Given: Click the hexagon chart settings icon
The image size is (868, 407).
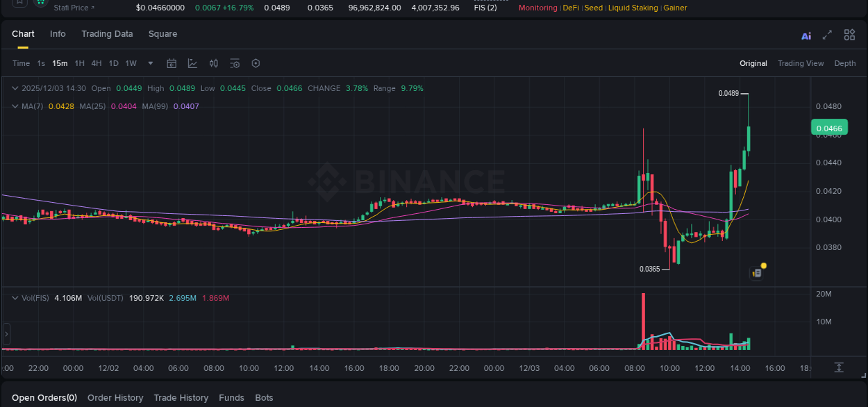Looking at the screenshot, I should pos(256,63).
